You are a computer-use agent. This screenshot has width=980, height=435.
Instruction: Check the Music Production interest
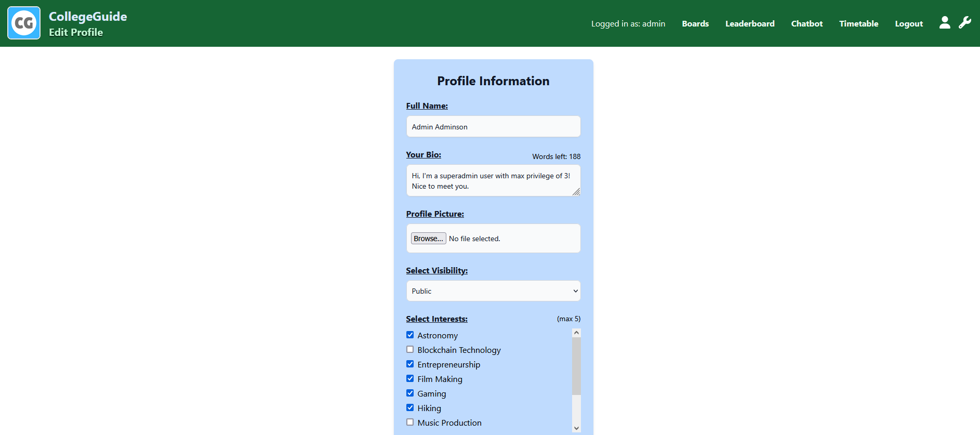coord(410,423)
